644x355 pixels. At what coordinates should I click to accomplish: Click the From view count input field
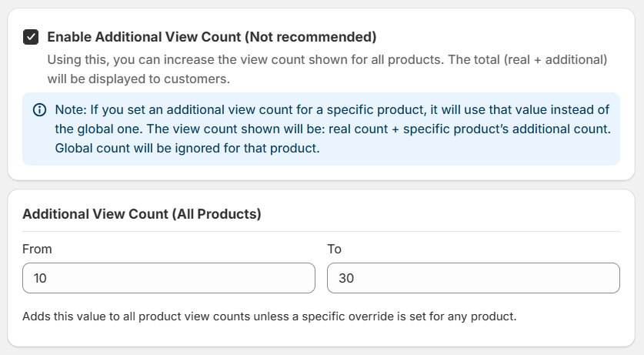pyautogui.click(x=169, y=278)
